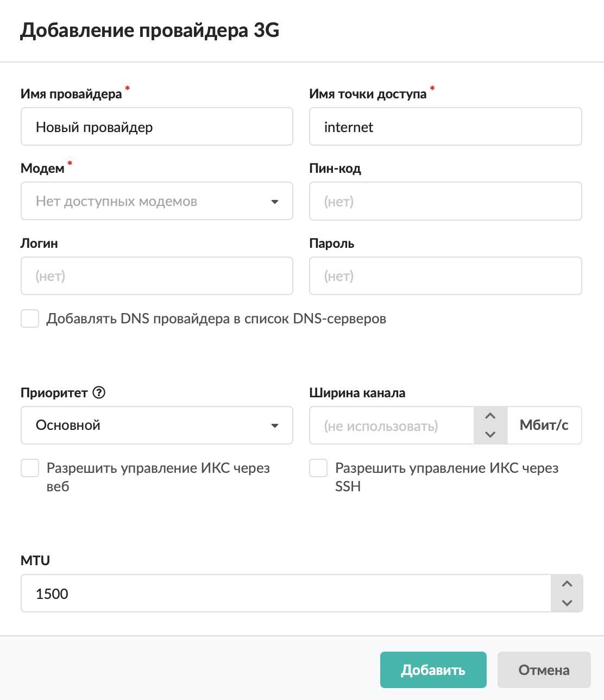This screenshot has width=604, height=700.
Task: Open the Модем dropdown list
Action: point(156,201)
